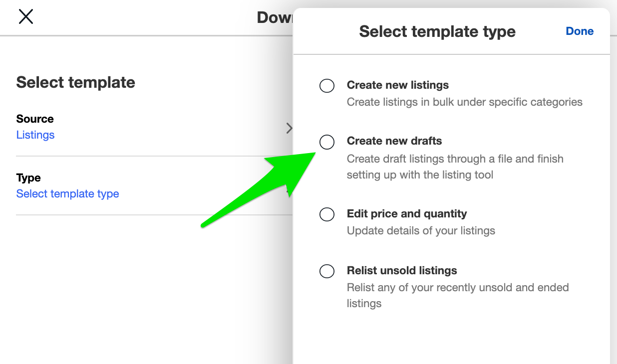The width and height of the screenshot is (617, 364).
Task: Open the blue Listings source link
Action: pyautogui.click(x=35, y=135)
